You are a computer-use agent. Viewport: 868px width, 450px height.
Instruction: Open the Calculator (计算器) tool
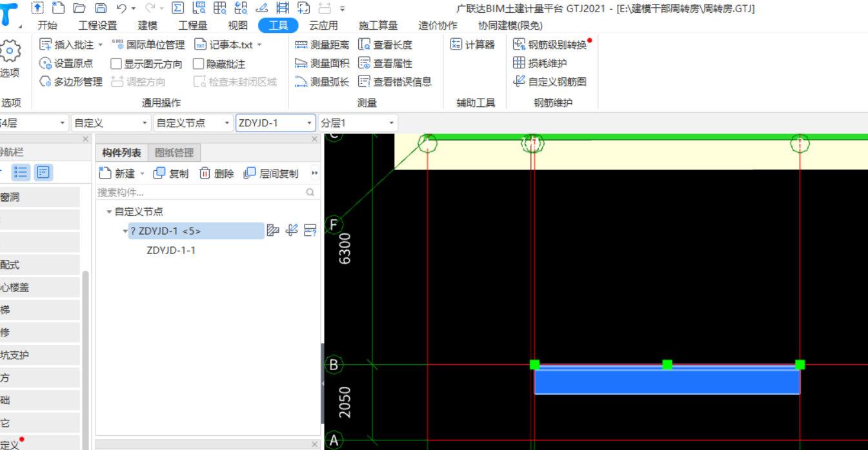click(473, 45)
